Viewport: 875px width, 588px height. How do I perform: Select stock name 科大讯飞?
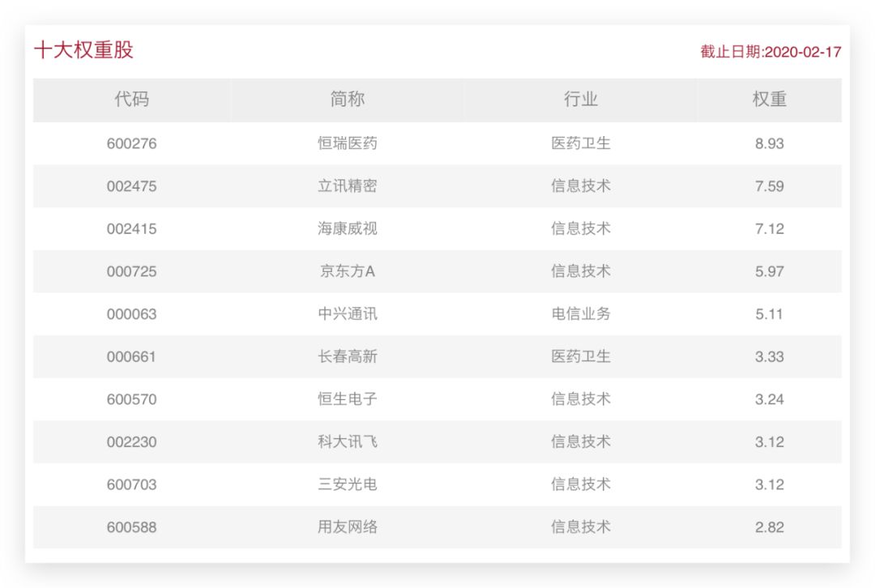(x=347, y=442)
